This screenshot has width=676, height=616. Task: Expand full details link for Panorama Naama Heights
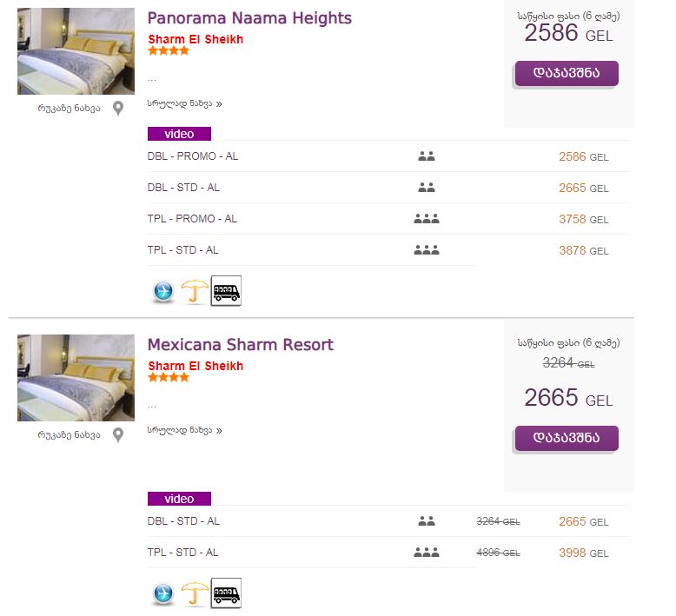click(184, 103)
